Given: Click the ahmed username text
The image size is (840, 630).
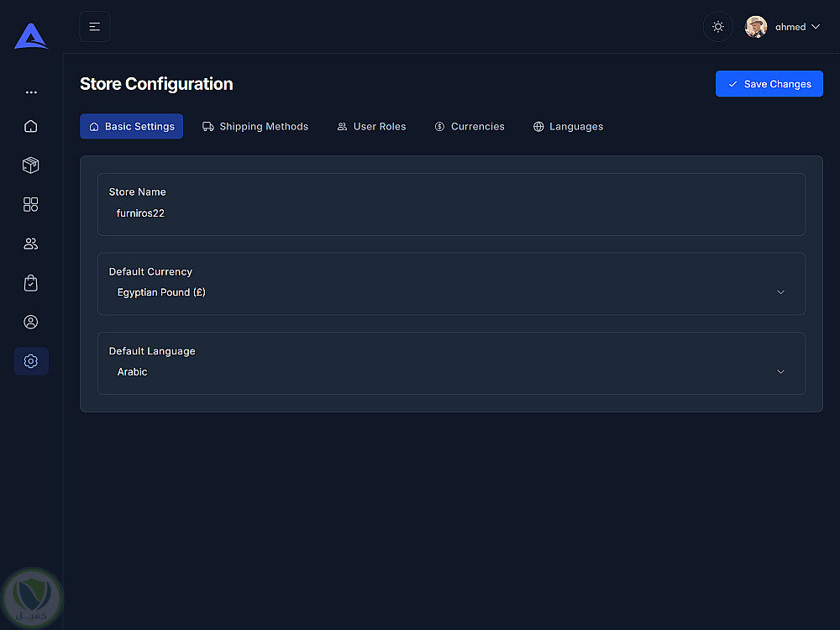Looking at the screenshot, I should point(790,27).
